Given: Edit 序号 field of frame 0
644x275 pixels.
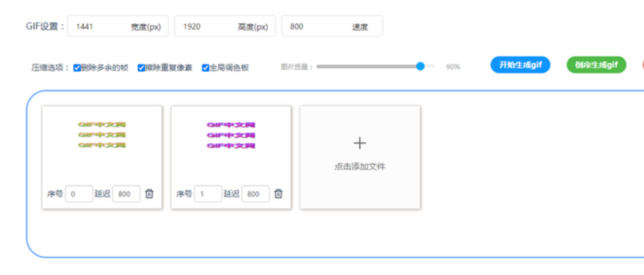Looking at the screenshot, I should click(79, 194).
